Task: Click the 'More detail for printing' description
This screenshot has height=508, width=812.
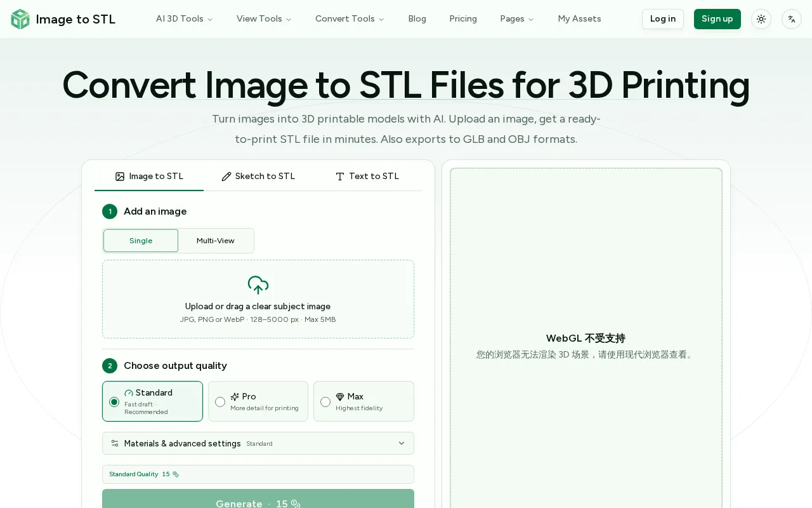Action: tap(265, 408)
